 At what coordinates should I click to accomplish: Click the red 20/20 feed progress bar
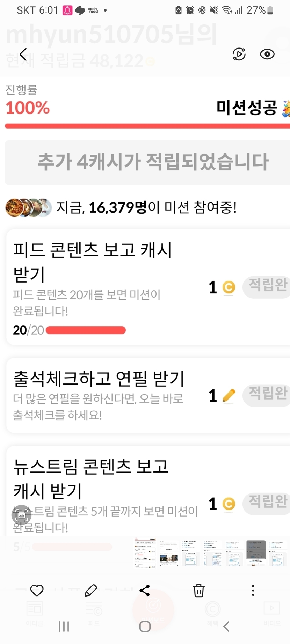pos(86,330)
